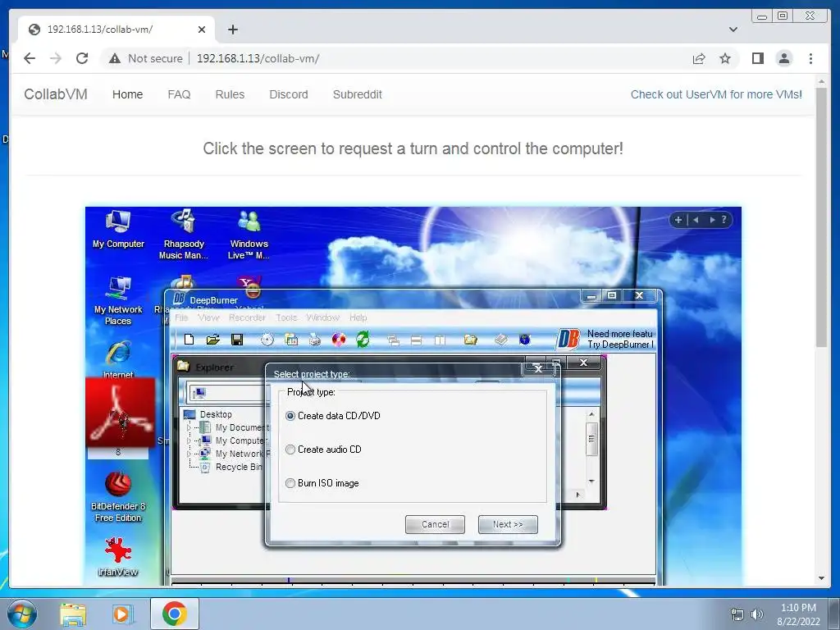
Task: Click the cascade windows icon in DeepBurner toolbar
Action: tap(393, 340)
